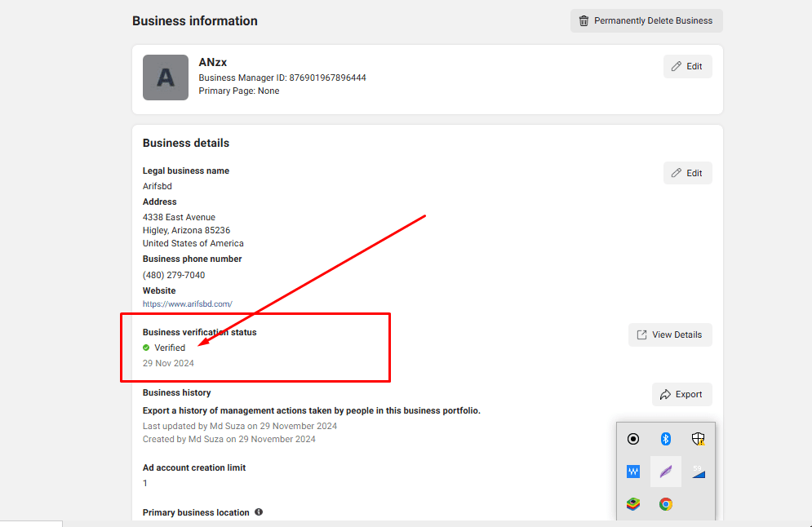Viewport: 812px width, 527px height.
Task: Click the business phone number (480) 279-7040
Action: tap(174, 275)
